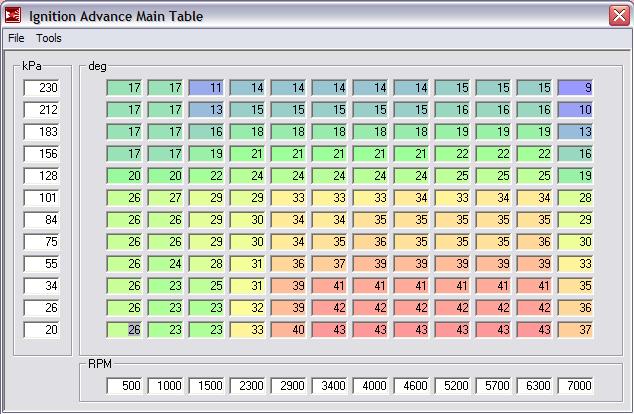634x414 pixels.
Task: Select the highlighted 26 cell at 20 kPa, 500 RPM
Action: (x=124, y=330)
